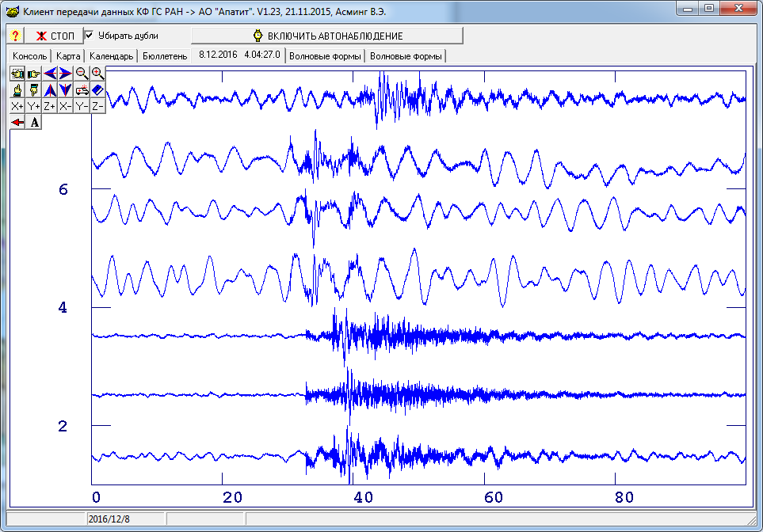
Task: Open the Календарь tab
Action: (111, 56)
